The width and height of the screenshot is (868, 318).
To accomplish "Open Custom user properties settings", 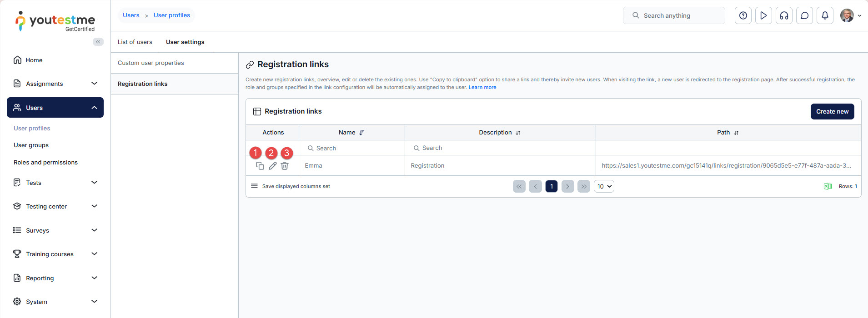I will (151, 63).
